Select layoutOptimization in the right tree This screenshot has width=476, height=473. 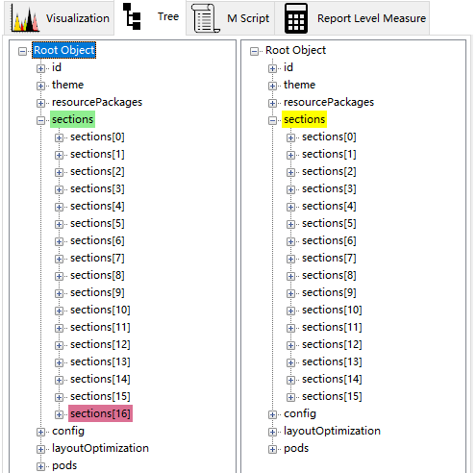[x=332, y=431]
